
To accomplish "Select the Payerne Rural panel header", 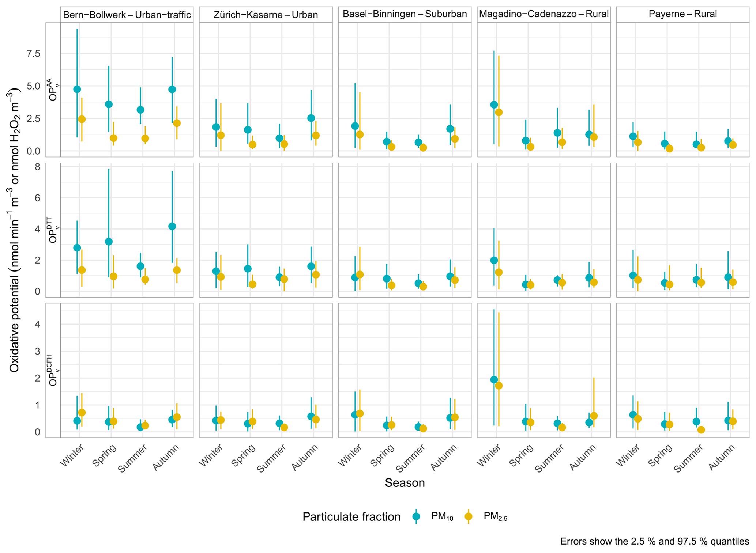I will click(x=682, y=14).
